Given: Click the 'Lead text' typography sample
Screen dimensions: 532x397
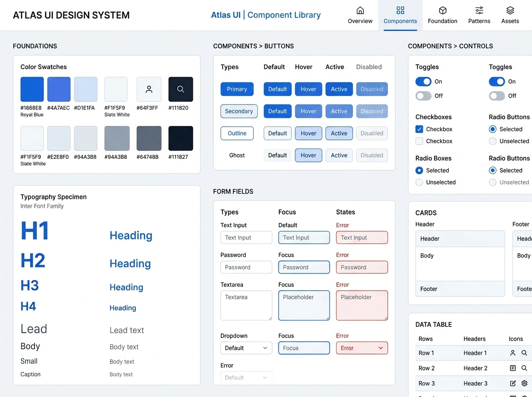Looking at the screenshot, I should coord(127,330).
